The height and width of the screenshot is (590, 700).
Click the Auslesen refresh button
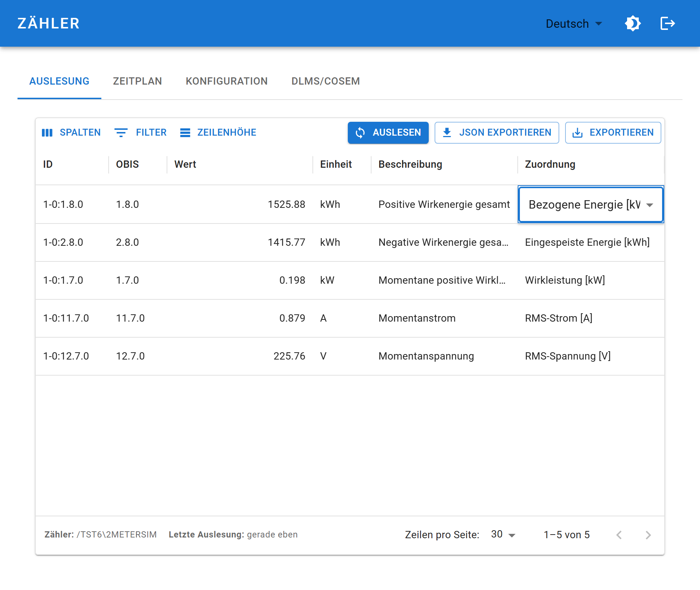tap(388, 132)
